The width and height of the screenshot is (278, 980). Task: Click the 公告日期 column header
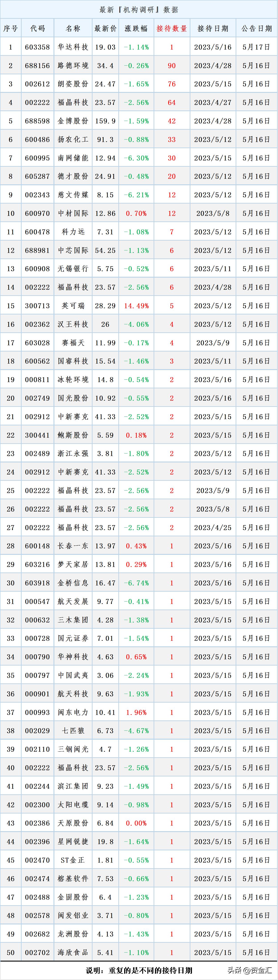tap(257, 28)
